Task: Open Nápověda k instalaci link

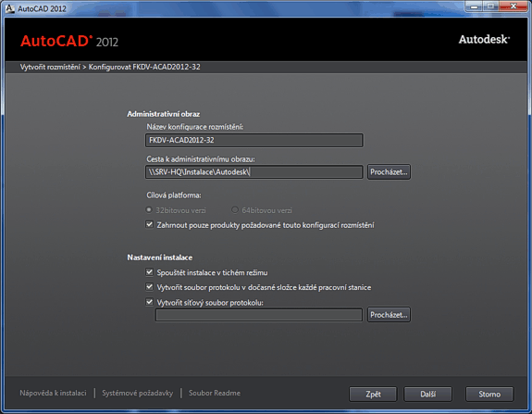Action: (x=53, y=393)
